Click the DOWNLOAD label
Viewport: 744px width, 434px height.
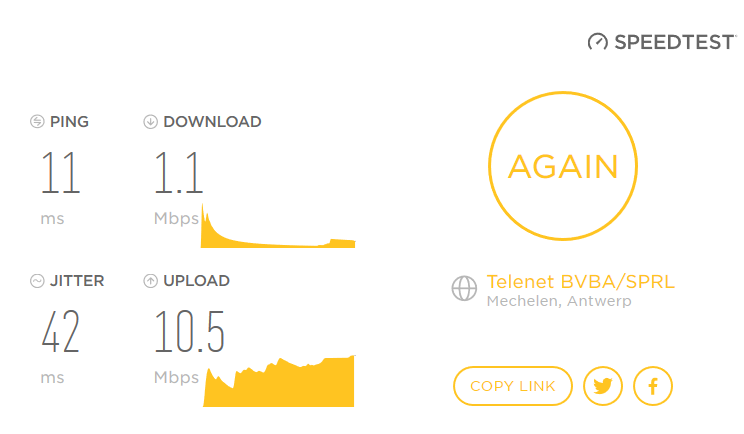tap(212, 122)
